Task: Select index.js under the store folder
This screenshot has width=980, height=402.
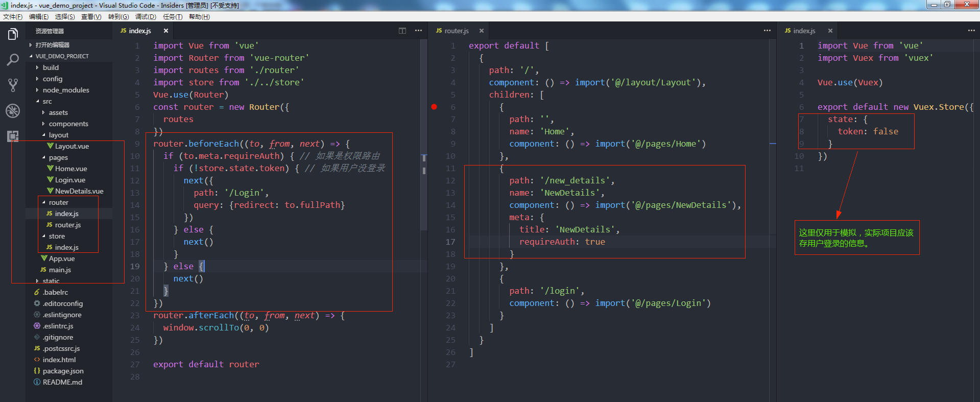Action: [x=69, y=247]
